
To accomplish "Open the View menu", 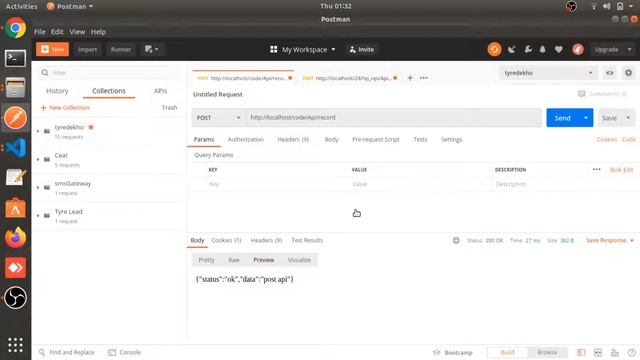I will click(x=77, y=31).
